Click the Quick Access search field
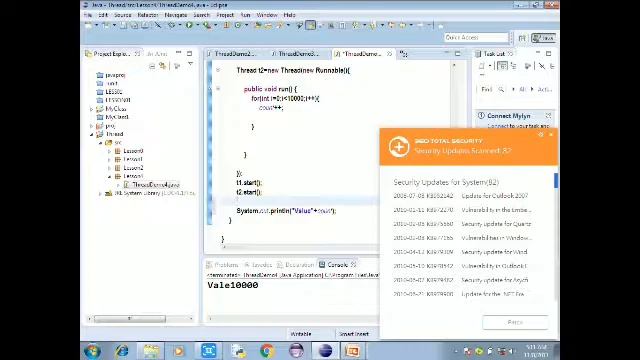640x360 pixels. point(476,38)
